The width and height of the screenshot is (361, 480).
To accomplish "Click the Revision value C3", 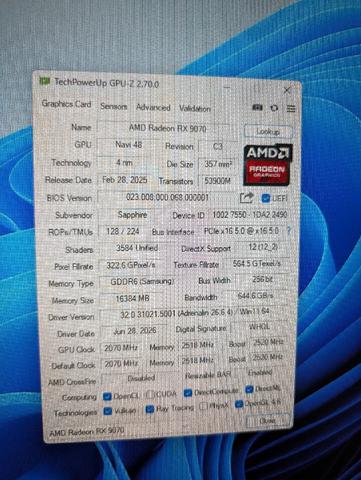I will pos(218,147).
